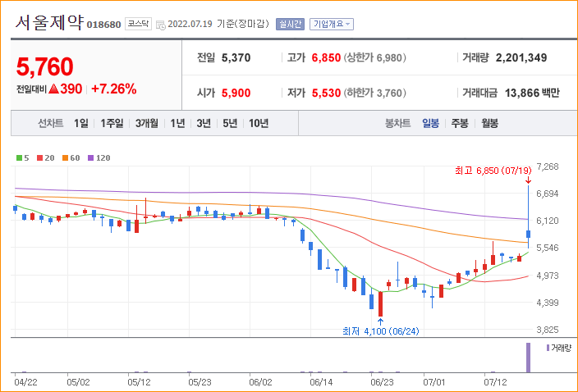This screenshot has height=392, width=578.
Task: Click the 04/22 x-axis date label
Action: point(25,382)
